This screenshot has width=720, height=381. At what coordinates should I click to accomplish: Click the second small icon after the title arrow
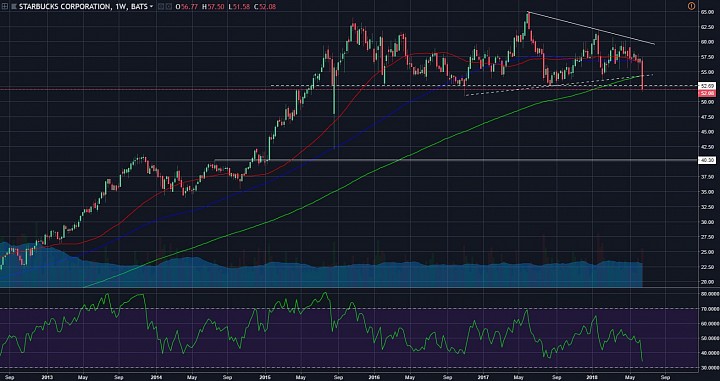[169, 6]
